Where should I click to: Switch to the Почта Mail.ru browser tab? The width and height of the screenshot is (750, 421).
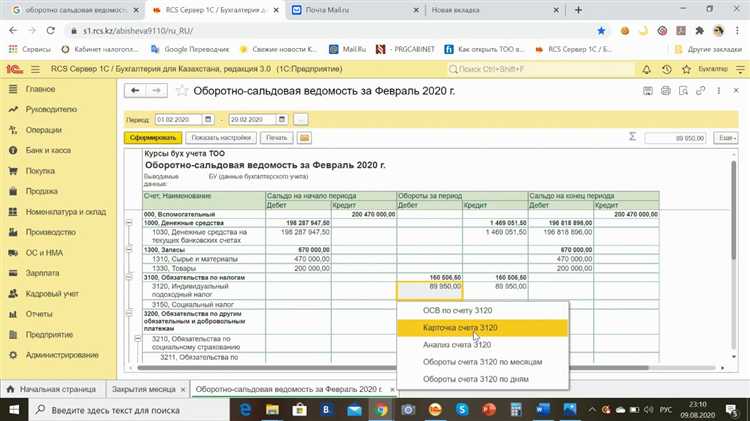pyautogui.click(x=327, y=10)
